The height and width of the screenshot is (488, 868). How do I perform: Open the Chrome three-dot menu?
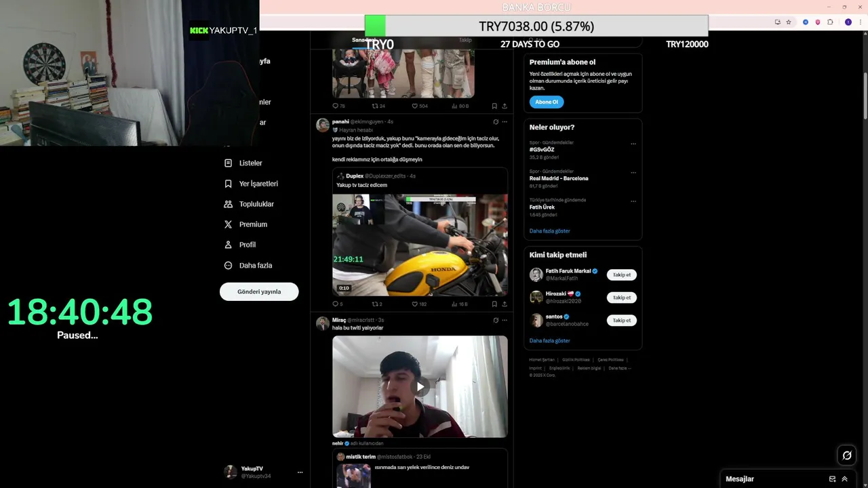(x=860, y=22)
